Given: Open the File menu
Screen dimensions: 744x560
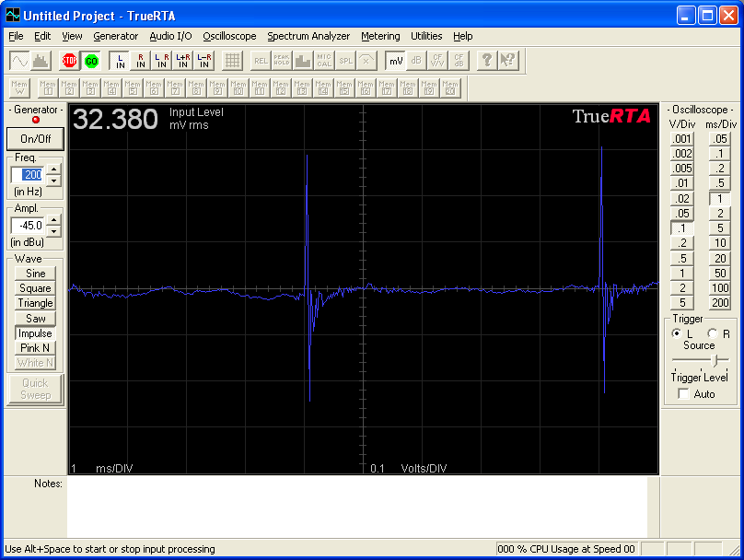Looking at the screenshot, I should click(16, 36).
